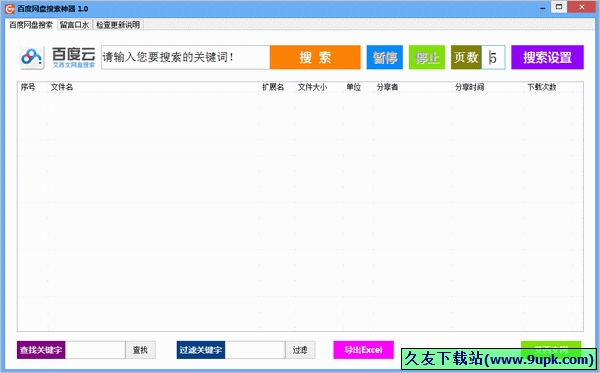The image size is (600, 373).
Task: Click the page count field showing 5
Action: coord(493,57)
